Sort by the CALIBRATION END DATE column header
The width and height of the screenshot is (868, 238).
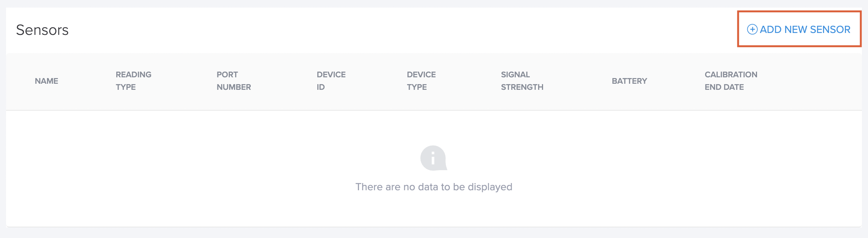[x=731, y=81]
